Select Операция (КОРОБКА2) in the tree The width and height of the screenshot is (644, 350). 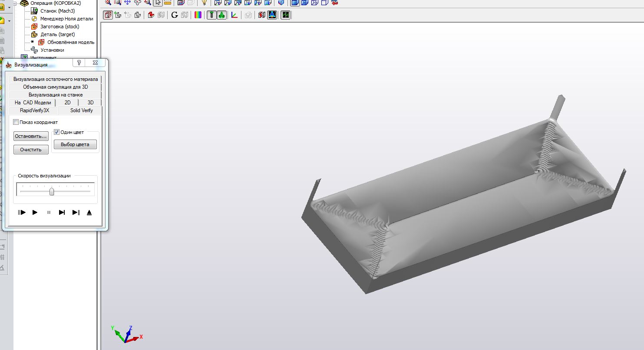(56, 3)
